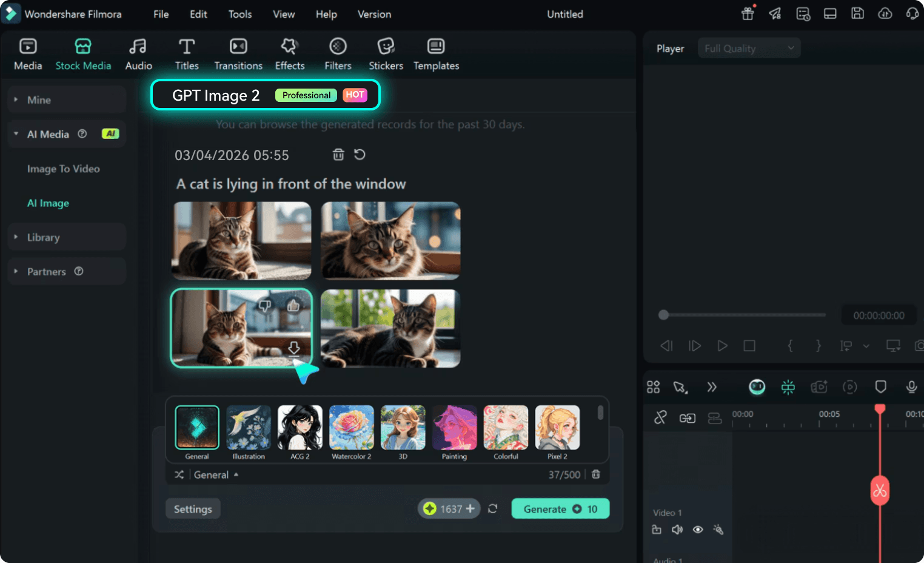The image size is (924, 563).
Task: Open the Full Quality dropdown
Action: point(749,48)
